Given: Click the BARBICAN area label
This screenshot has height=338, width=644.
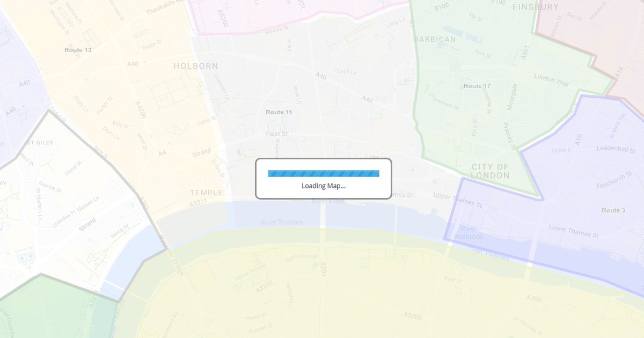Looking at the screenshot, I should [x=435, y=39].
